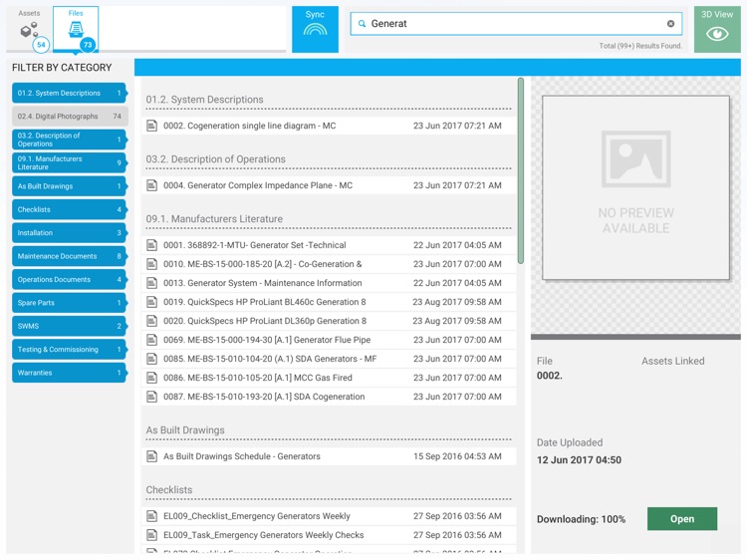Enable 02.4. Digital Photographs filter

(x=70, y=117)
